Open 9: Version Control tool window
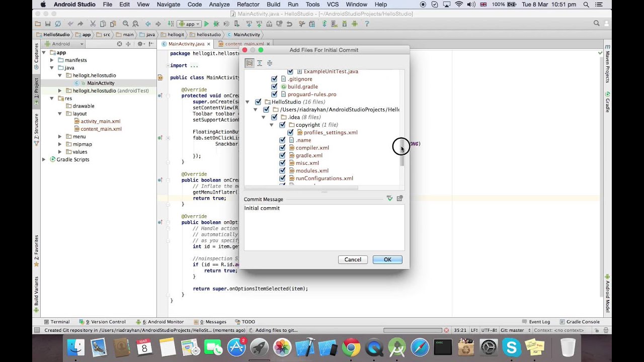 tap(103, 322)
